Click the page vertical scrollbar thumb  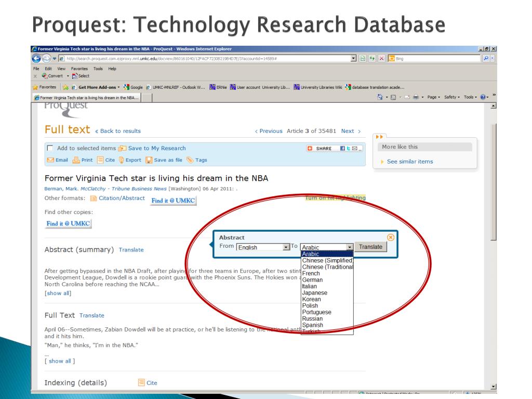pos(494,181)
